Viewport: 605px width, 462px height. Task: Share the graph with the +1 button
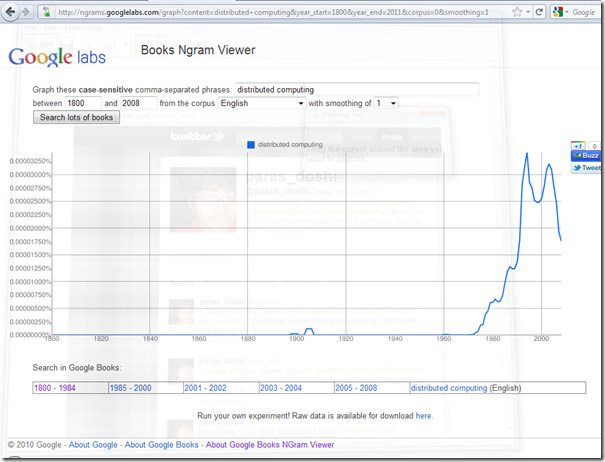click(x=578, y=146)
